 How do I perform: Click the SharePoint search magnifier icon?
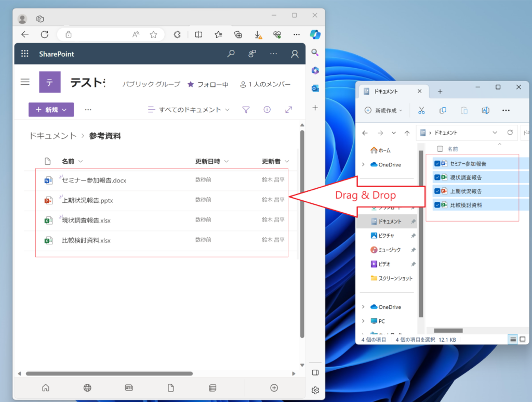tap(231, 54)
